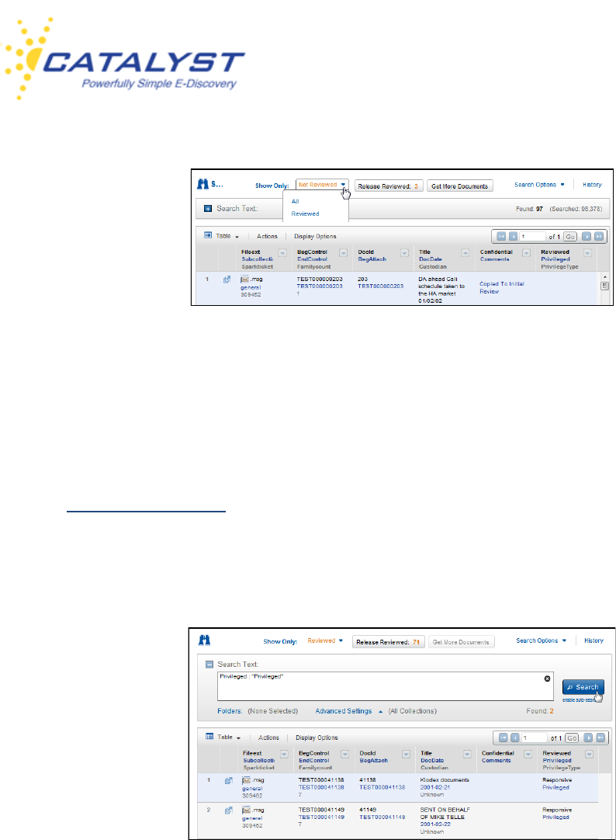Screen dimensions: 616x840
Task: Open the BegControl column dropdown in the Found 97 table
Action: [x=344, y=253]
